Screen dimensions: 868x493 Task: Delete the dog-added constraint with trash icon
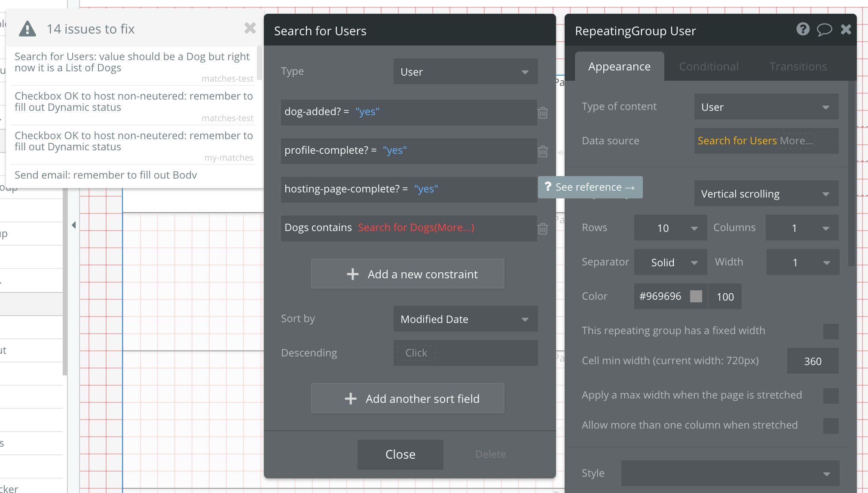pos(543,113)
